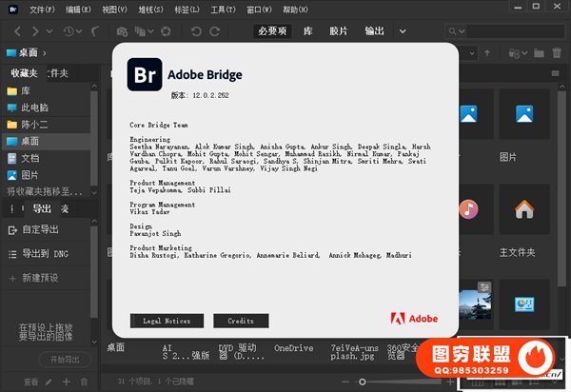Click the new folder icon
Image resolution: width=571 pixels, height=392 pixels.
click(x=539, y=53)
